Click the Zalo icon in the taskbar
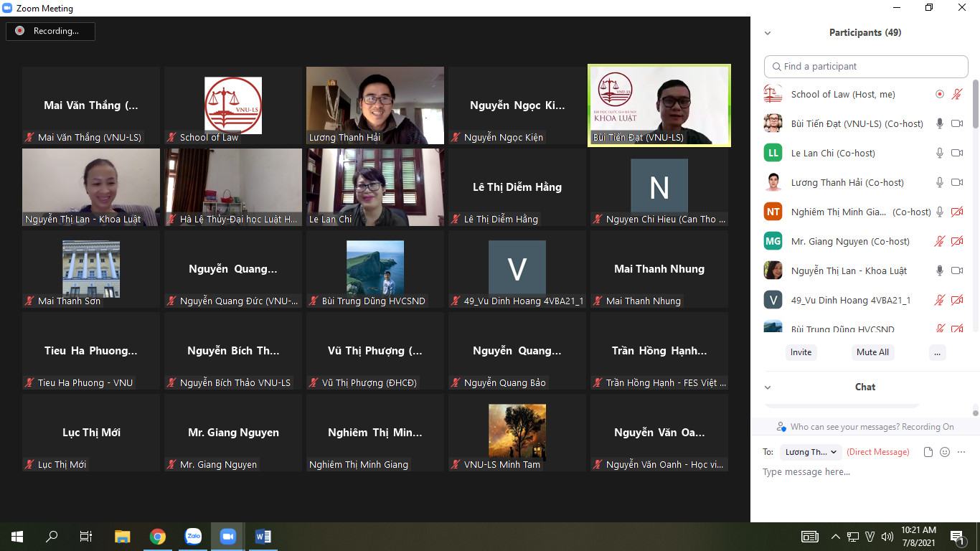 [x=193, y=536]
